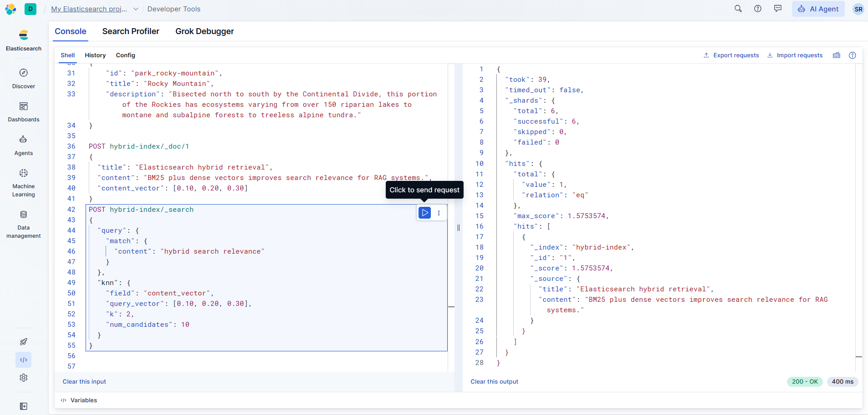The height and width of the screenshot is (415, 868).
Task: Open the SR user profile avatar
Action: (x=858, y=9)
